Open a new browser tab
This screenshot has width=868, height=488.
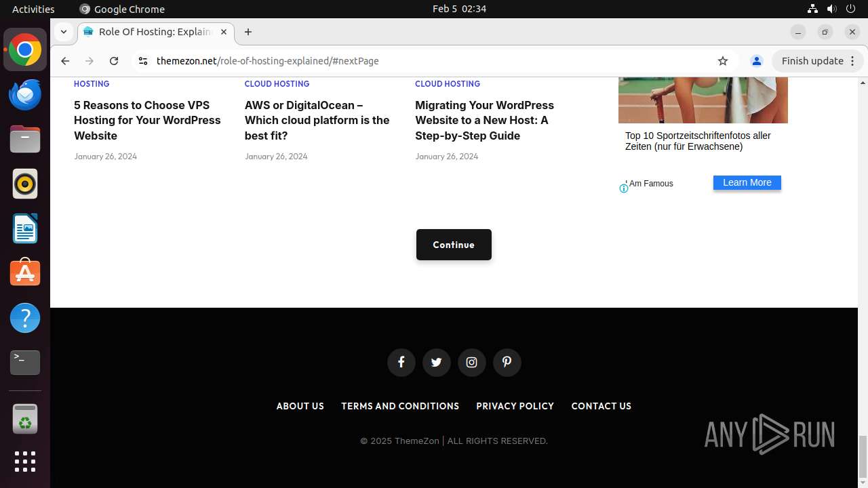click(x=248, y=32)
